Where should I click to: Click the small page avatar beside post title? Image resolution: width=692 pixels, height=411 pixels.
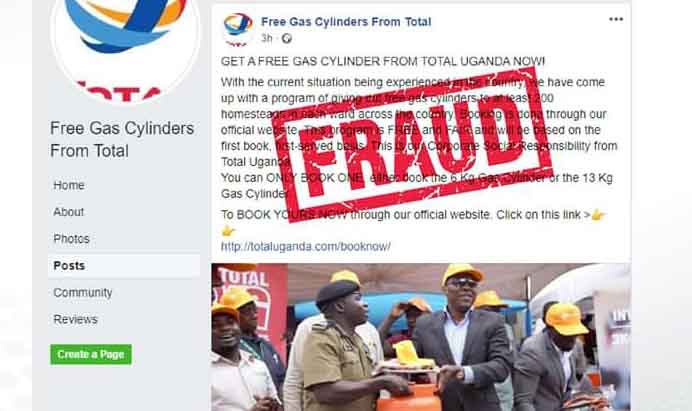click(238, 29)
